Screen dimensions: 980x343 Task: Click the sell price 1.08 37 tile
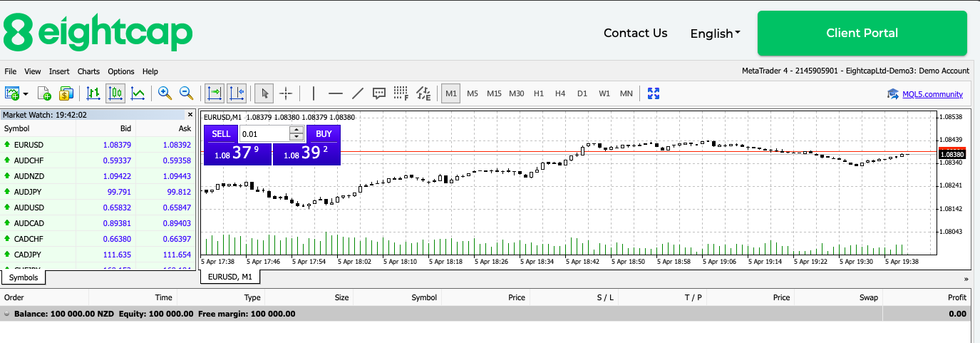pyautogui.click(x=237, y=153)
